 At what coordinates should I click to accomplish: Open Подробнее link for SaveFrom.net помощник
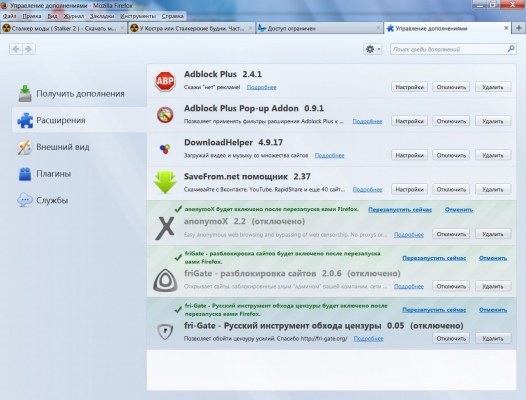pyautogui.click(x=367, y=190)
